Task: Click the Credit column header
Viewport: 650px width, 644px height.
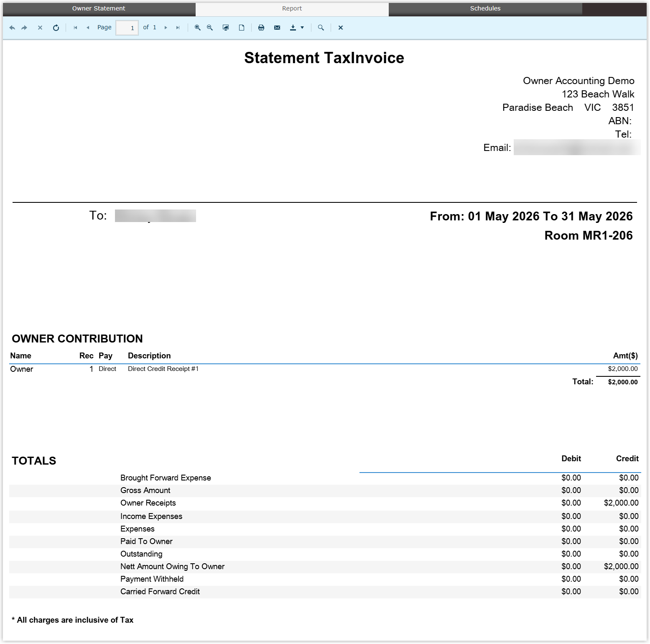Action: 627,459
